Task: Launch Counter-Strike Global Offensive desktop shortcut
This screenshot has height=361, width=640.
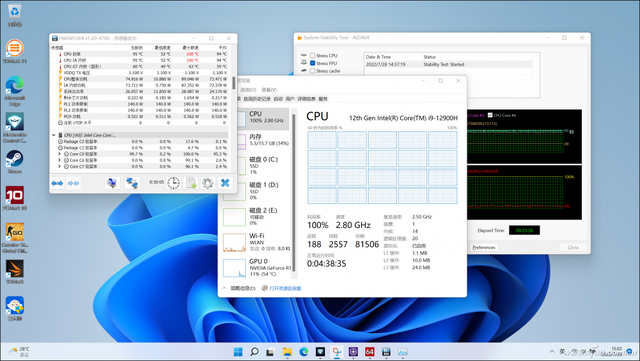Action: 15,238
